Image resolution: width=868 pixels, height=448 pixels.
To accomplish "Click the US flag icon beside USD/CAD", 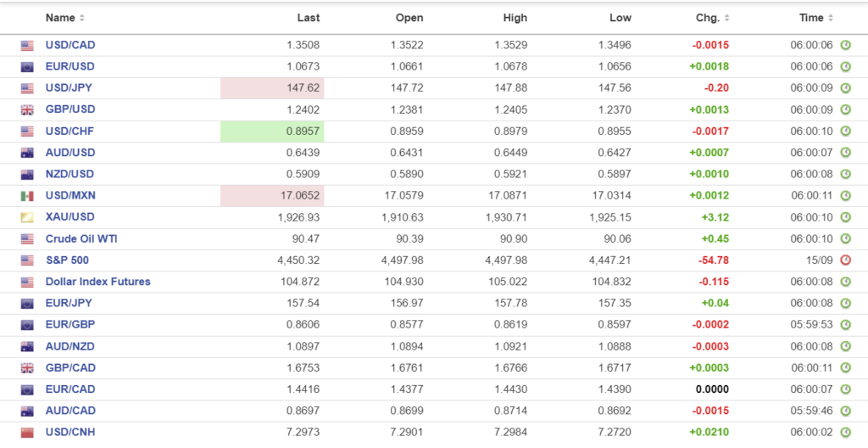I will [27, 45].
